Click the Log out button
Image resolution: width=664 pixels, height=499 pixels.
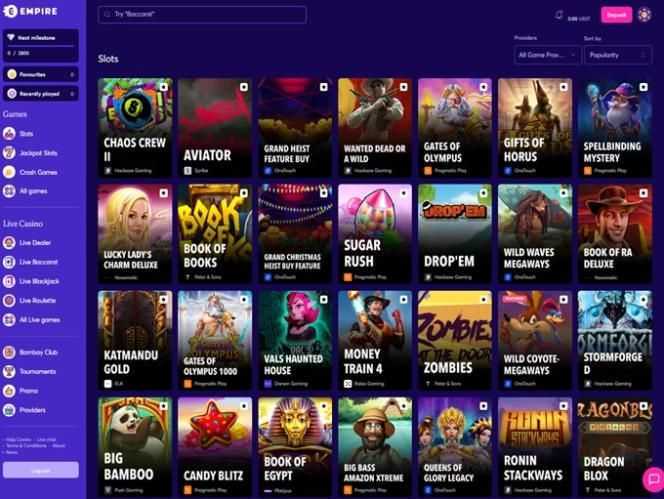[41, 470]
